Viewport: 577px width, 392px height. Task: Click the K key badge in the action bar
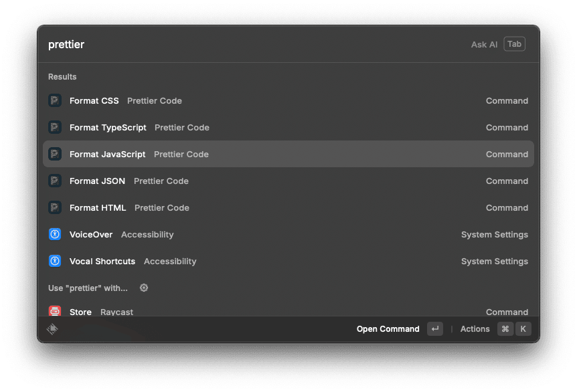[x=523, y=328]
